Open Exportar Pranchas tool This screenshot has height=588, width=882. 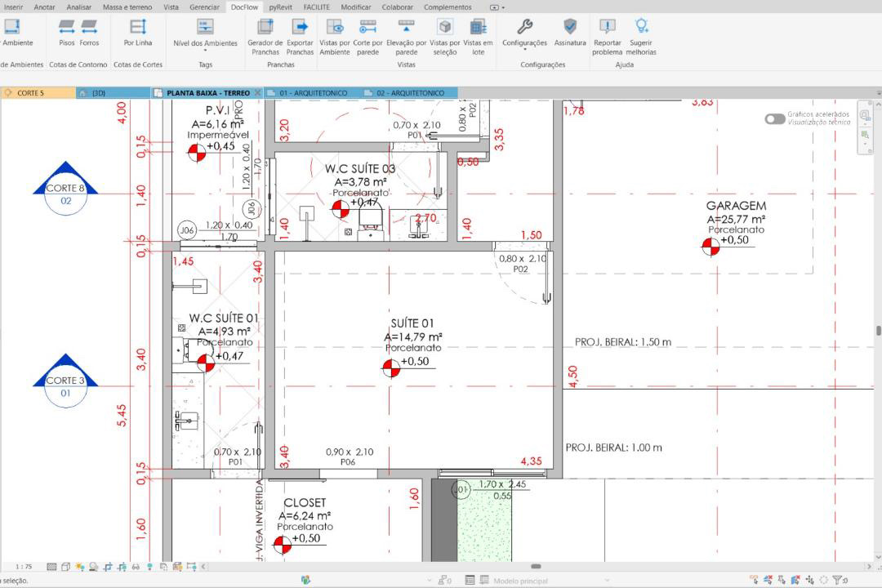pyautogui.click(x=300, y=37)
